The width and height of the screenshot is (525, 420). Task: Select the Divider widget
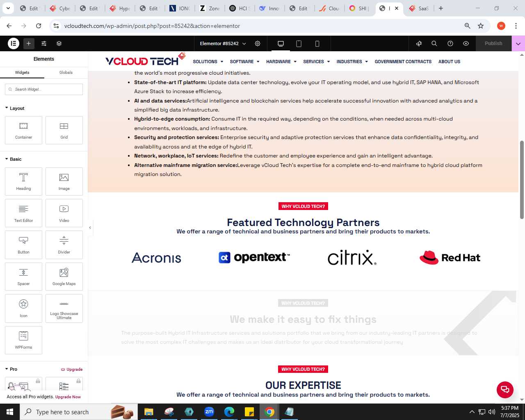pyautogui.click(x=64, y=245)
